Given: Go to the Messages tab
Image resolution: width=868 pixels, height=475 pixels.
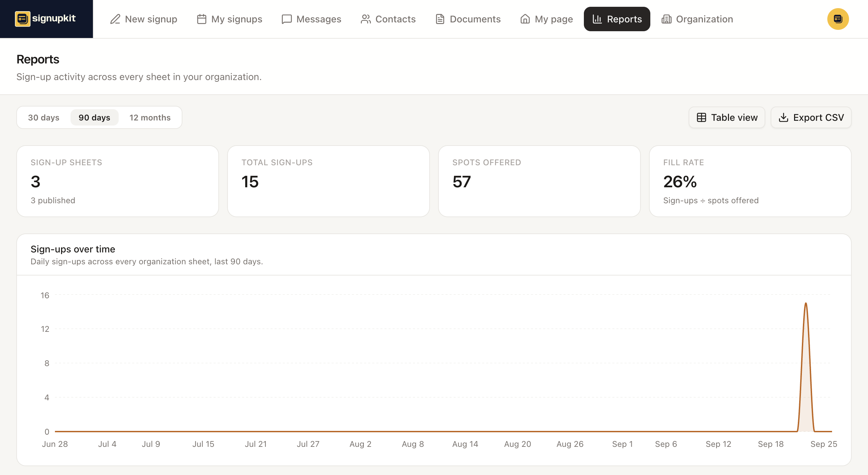Looking at the screenshot, I should tap(311, 19).
